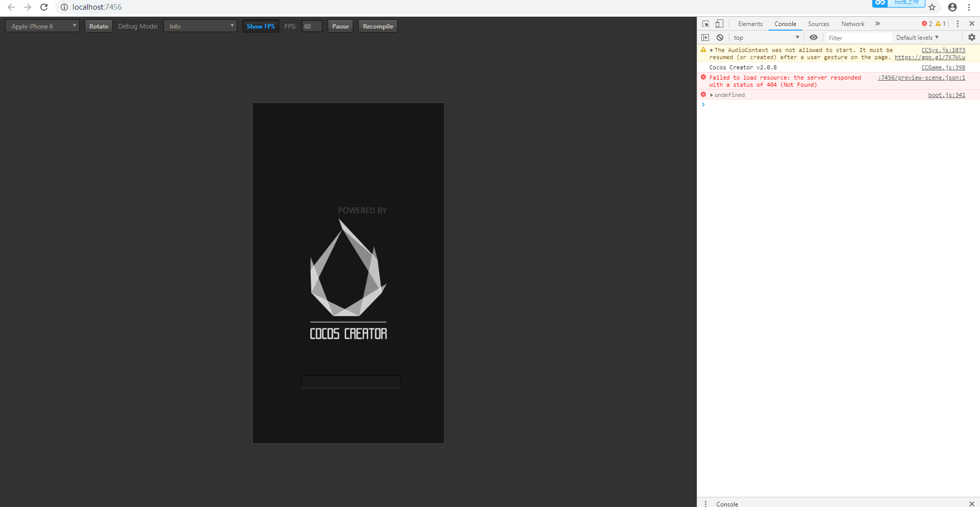Open console settings gear
Screen dimensions: 980x507
[x=972, y=38]
